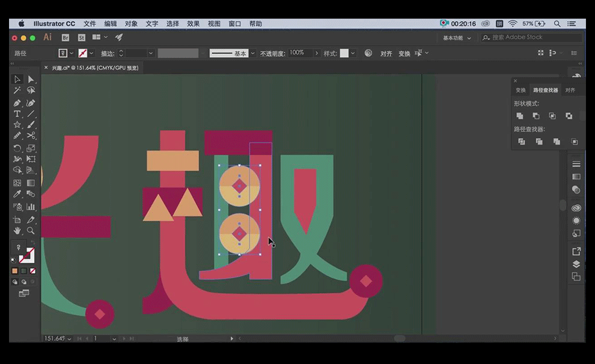Screen dimensions: 595x364
Task: Open the 效果 menu
Action: (193, 24)
